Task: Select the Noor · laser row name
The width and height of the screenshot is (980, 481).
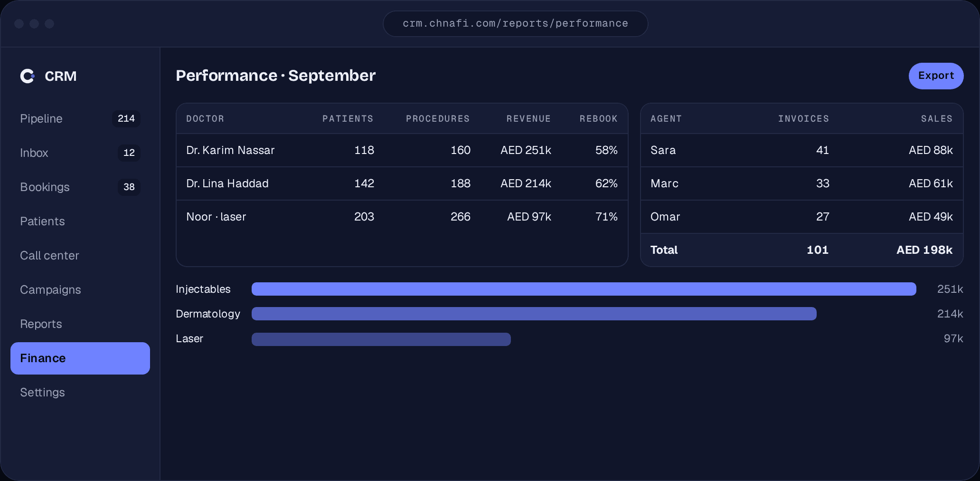Action: tap(216, 217)
